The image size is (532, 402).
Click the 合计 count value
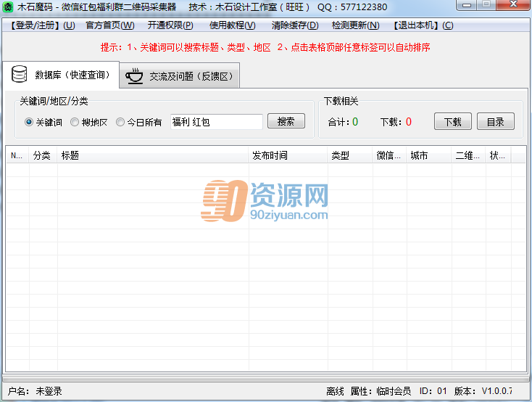(355, 122)
